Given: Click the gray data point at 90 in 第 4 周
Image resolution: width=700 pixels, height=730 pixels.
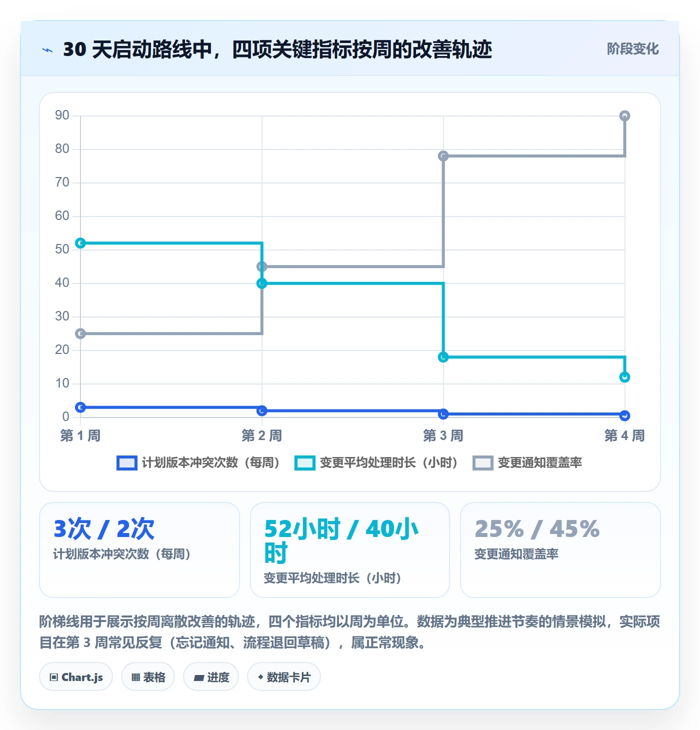Looking at the screenshot, I should [624, 116].
